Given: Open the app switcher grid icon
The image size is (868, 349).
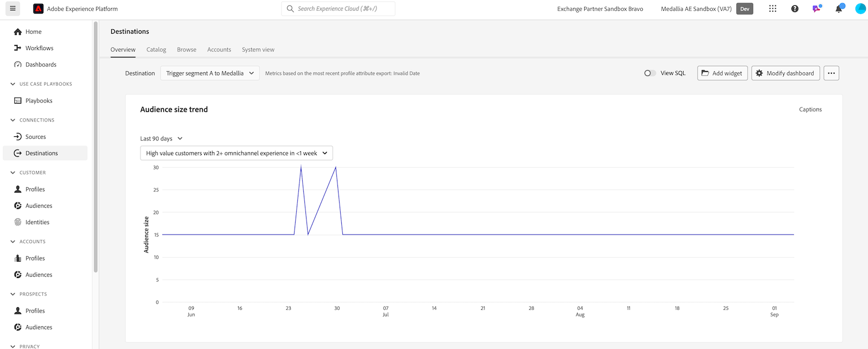Looking at the screenshot, I should pyautogui.click(x=773, y=9).
